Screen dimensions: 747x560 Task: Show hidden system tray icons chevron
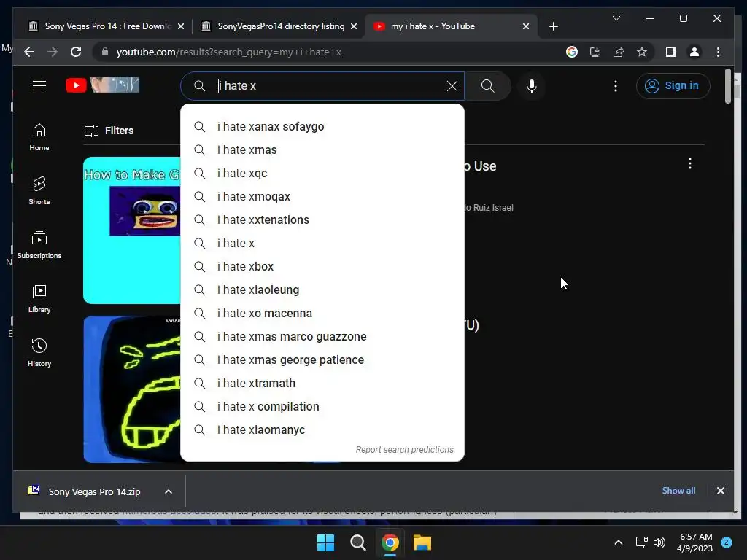(x=619, y=542)
